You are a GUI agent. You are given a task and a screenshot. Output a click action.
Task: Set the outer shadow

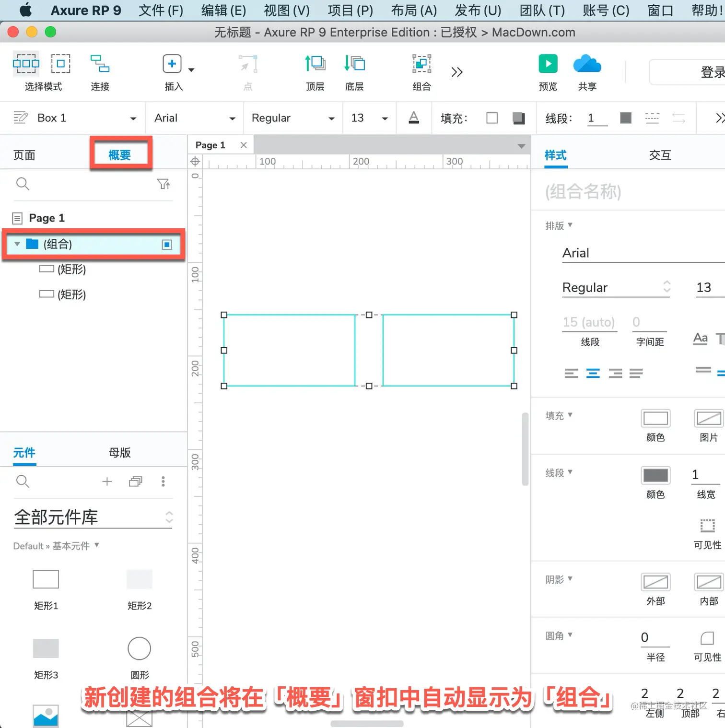tap(655, 582)
